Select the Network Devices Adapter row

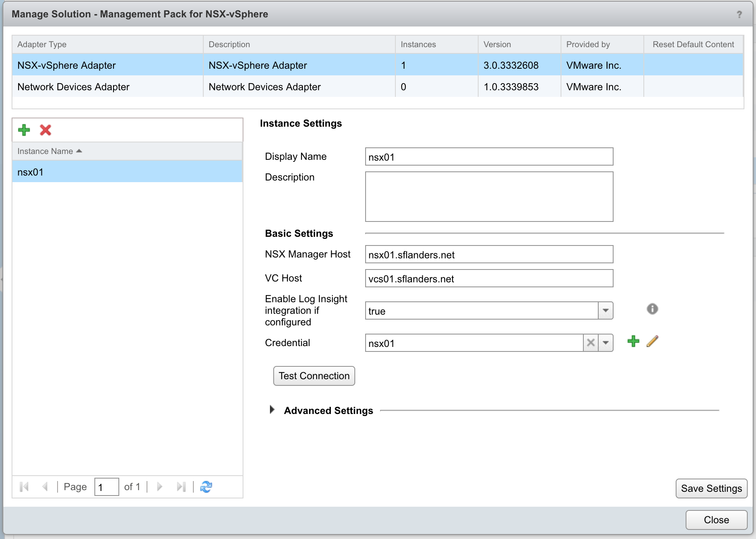coord(73,87)
